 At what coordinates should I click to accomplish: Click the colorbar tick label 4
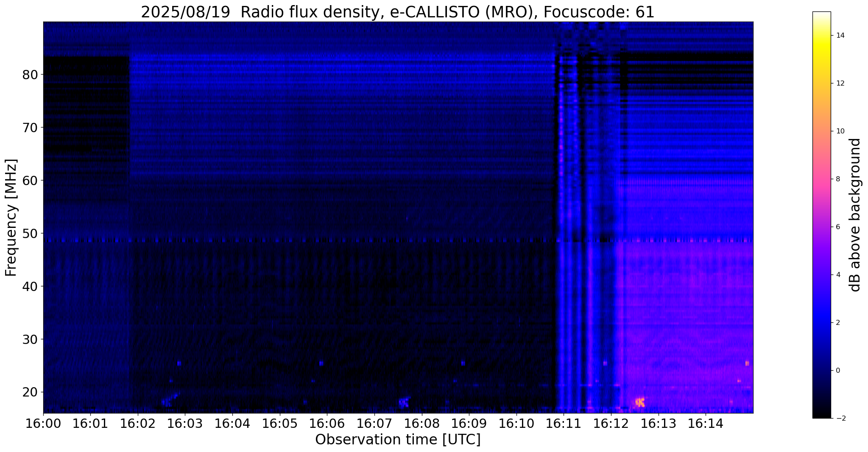(x=837, y=275)
